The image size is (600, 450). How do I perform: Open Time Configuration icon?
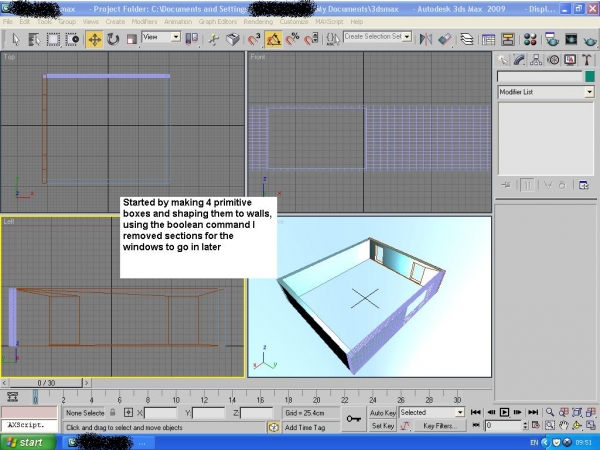pyautogui.click(x=536, y=425)
